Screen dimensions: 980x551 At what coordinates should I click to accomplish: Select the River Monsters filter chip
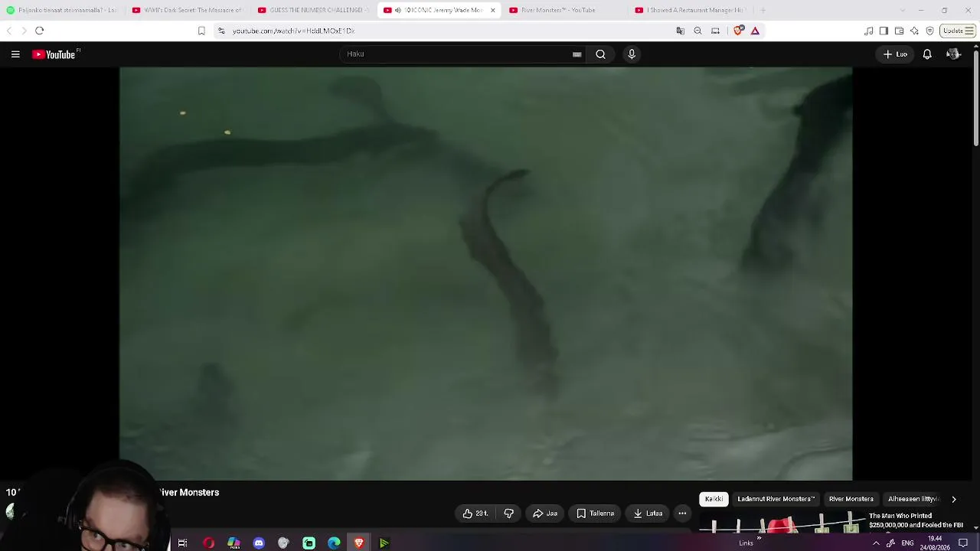(851, 499)
